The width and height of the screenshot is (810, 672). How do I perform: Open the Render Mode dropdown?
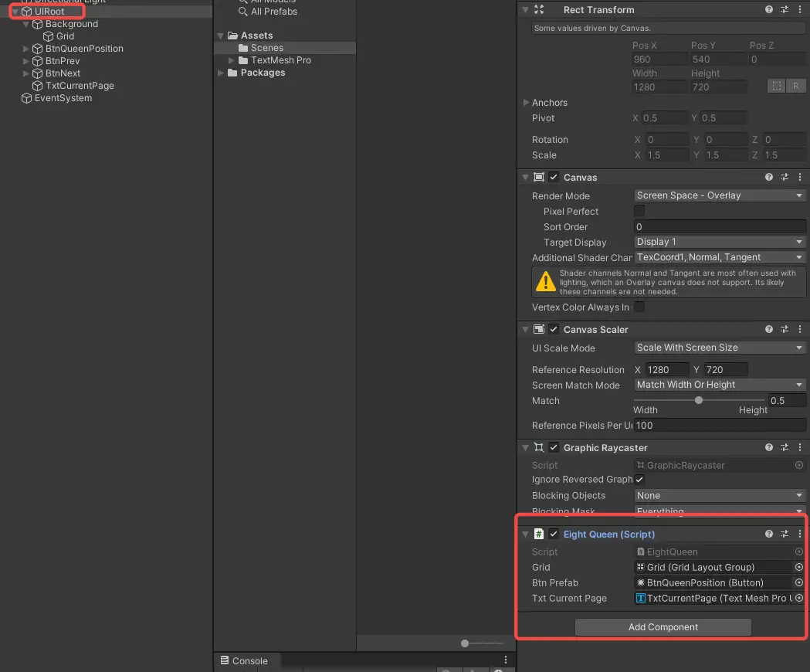tap(720, 195)
